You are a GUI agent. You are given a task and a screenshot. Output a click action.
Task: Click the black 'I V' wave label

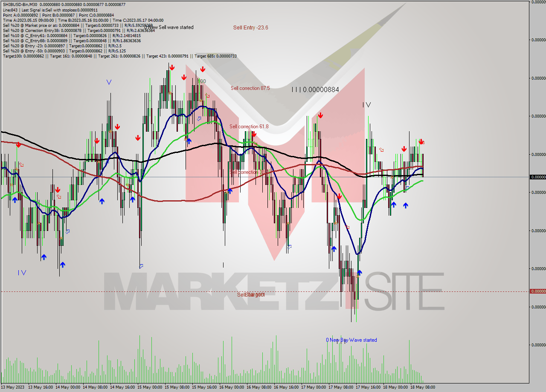pos(366,105)
